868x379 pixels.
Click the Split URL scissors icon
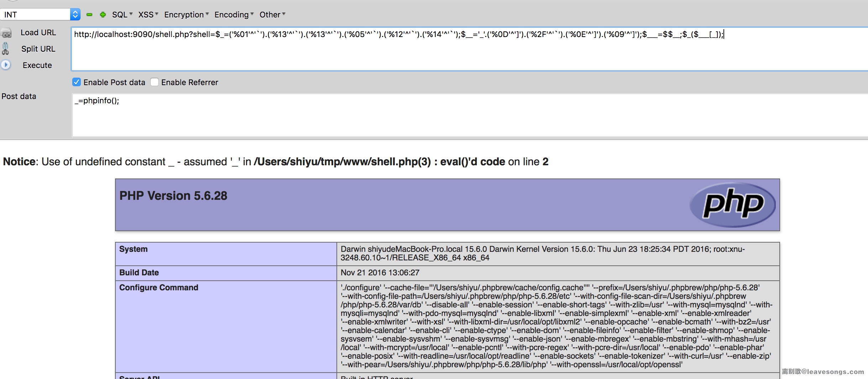coord(5,49)
